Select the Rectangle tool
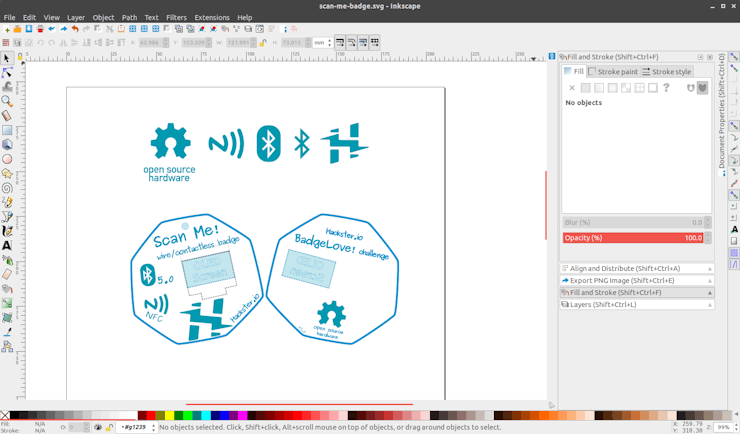Image resolution: width=740 pixels, height=434 pixels. [x=7, y=130]
